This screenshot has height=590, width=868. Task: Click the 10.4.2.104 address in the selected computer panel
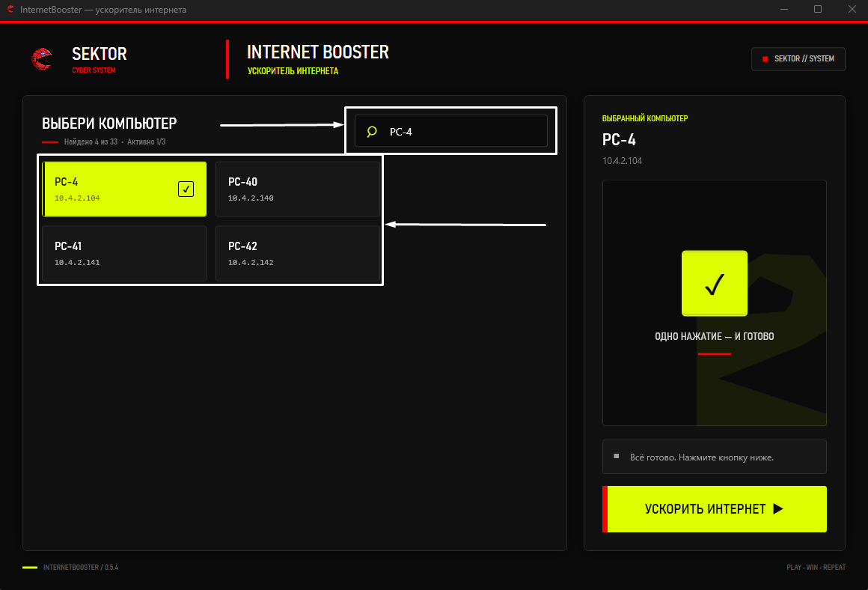(x=623, y=161)
